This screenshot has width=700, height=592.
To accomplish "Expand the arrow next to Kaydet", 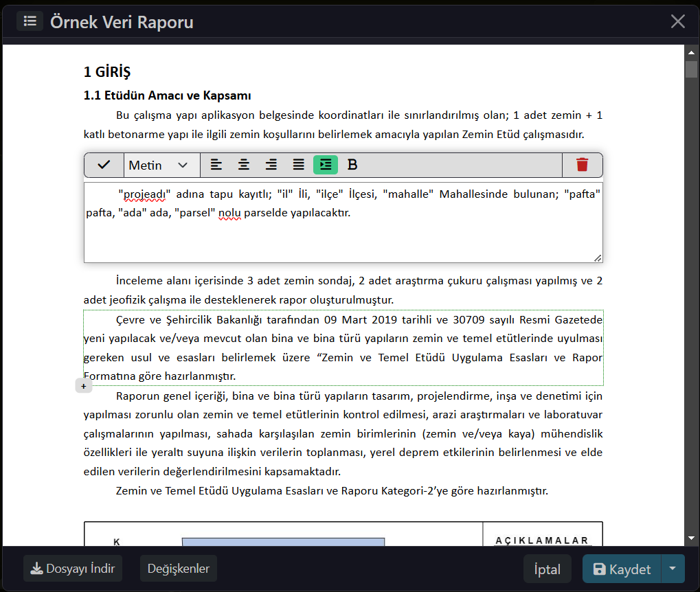I will click(673, 569).
